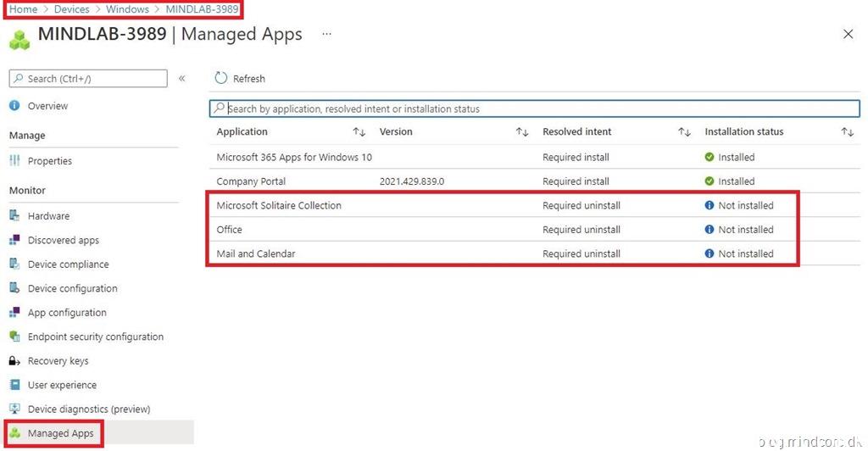This screenshot has width=868, height=451.
Task: Navigate to Home breadcrumb link
Action: 23,9
